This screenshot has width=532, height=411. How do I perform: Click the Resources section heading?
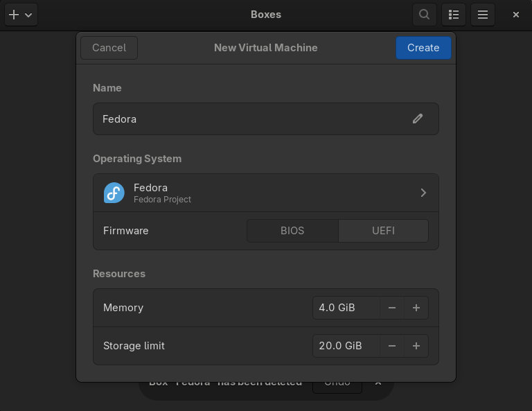point(119,274)
